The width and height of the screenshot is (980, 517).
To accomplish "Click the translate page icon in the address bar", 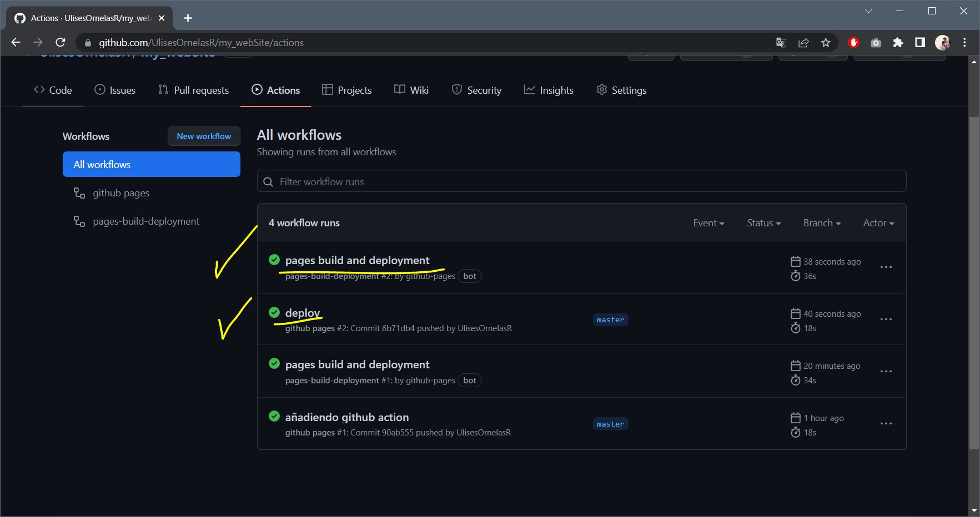I will (781, 42).
